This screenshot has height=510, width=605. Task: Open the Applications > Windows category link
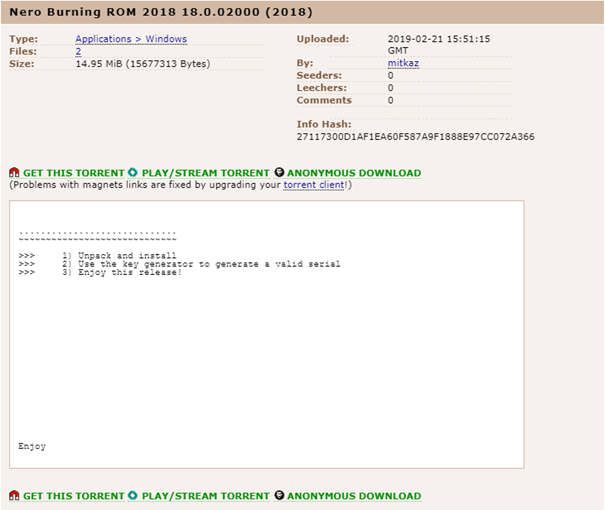131,40
